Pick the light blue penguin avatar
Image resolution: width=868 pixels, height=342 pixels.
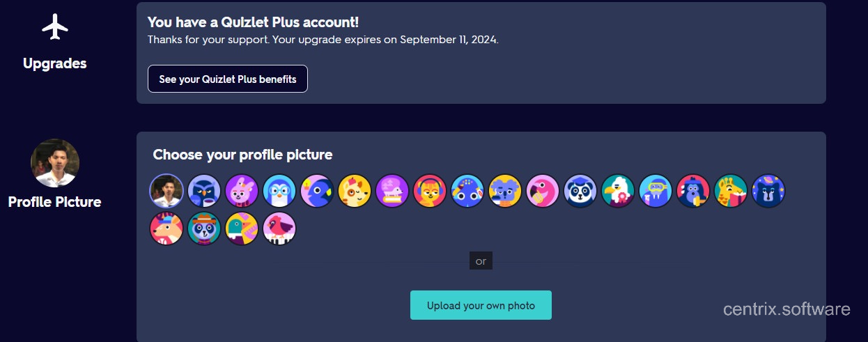tap(279, 191)
